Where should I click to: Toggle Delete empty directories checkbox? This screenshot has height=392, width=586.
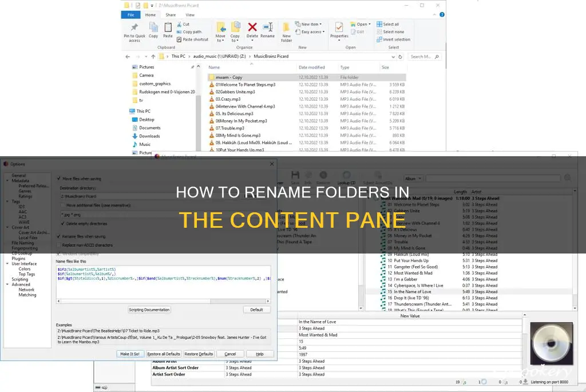pos(62,223)
